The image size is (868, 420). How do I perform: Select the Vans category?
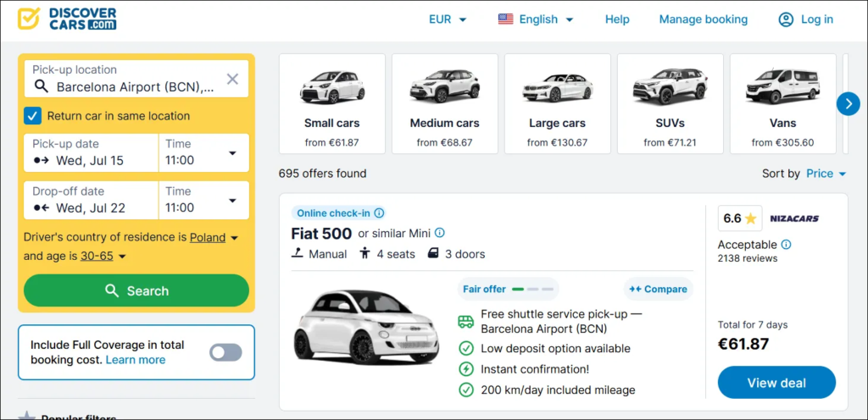pos(782,104)
